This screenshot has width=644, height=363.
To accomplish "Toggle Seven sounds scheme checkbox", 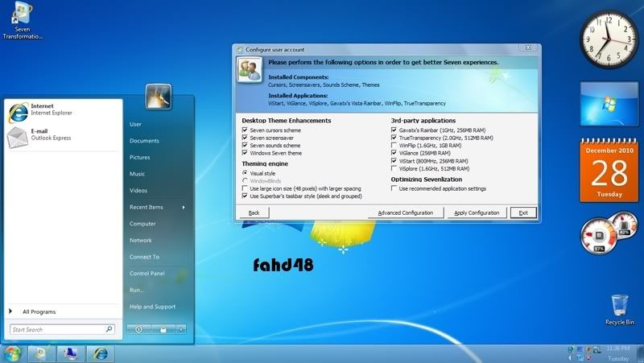I will [x=245, y=145].
